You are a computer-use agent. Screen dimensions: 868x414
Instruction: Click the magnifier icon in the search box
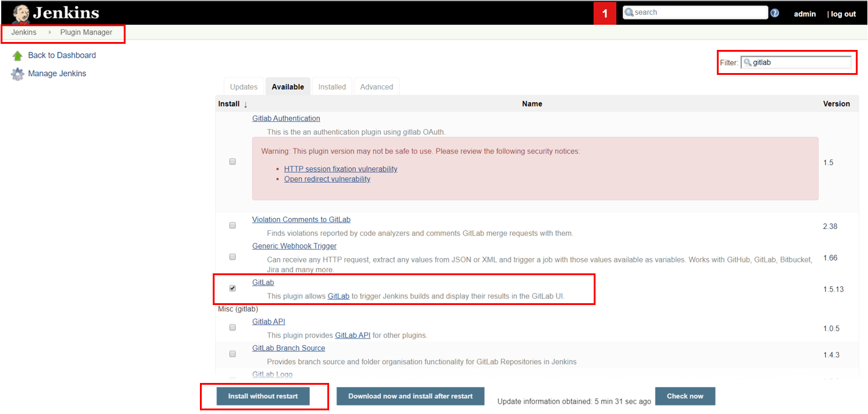[628, 12]
